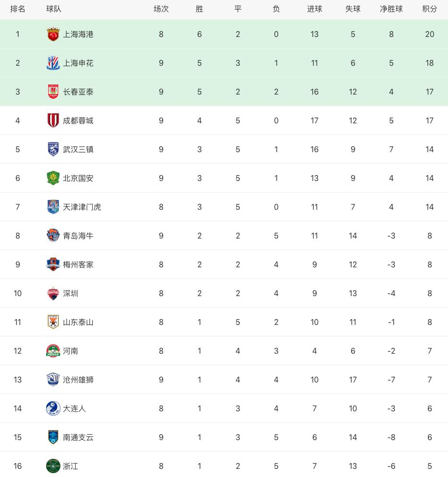
Task: Click the 排名 column header
Action: 18,9
